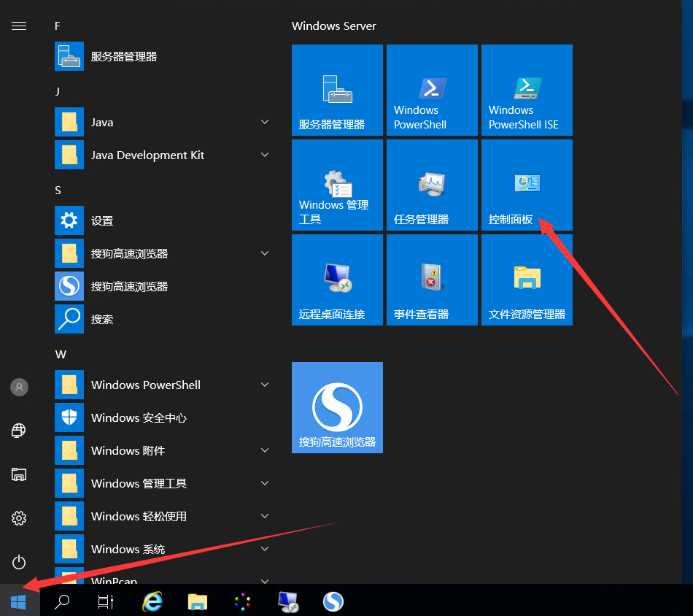Expand the Windows 轻松使用 chevron
693x616 pixels.
[265, 516]
